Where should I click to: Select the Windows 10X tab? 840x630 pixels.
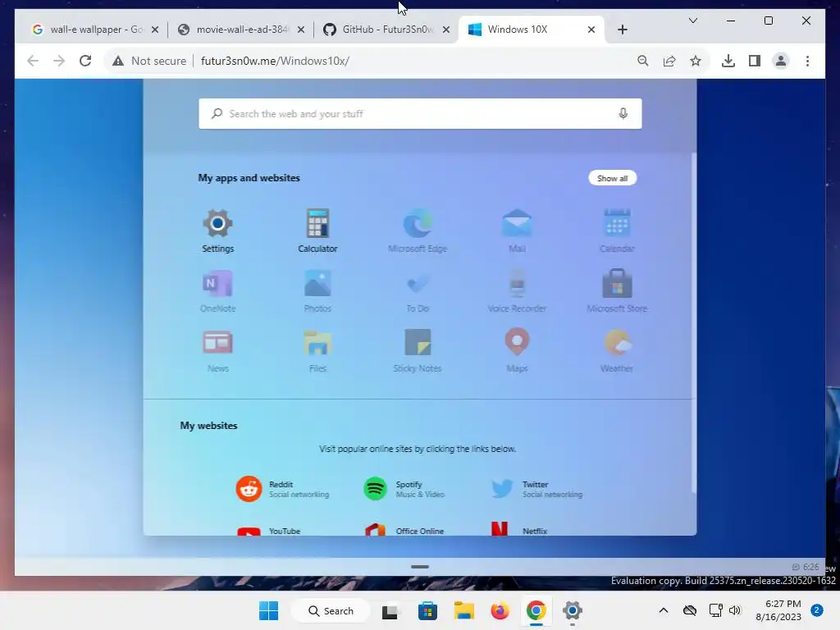tap(532, 30)
